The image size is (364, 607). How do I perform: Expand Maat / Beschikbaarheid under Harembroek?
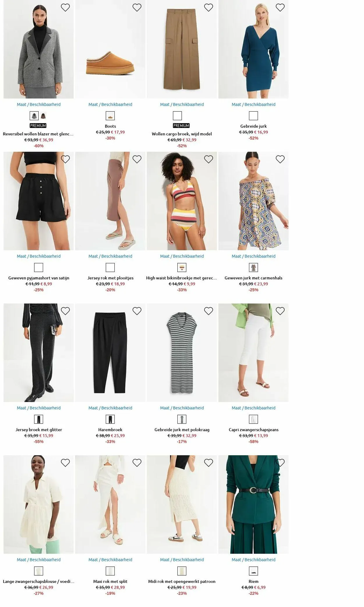pos(110,408)
